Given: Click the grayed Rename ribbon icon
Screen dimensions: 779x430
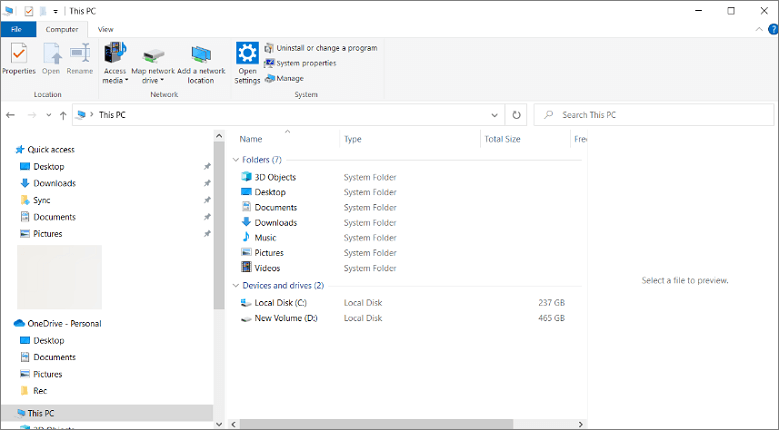Looking at the screenshot, I should pos(79,59).
